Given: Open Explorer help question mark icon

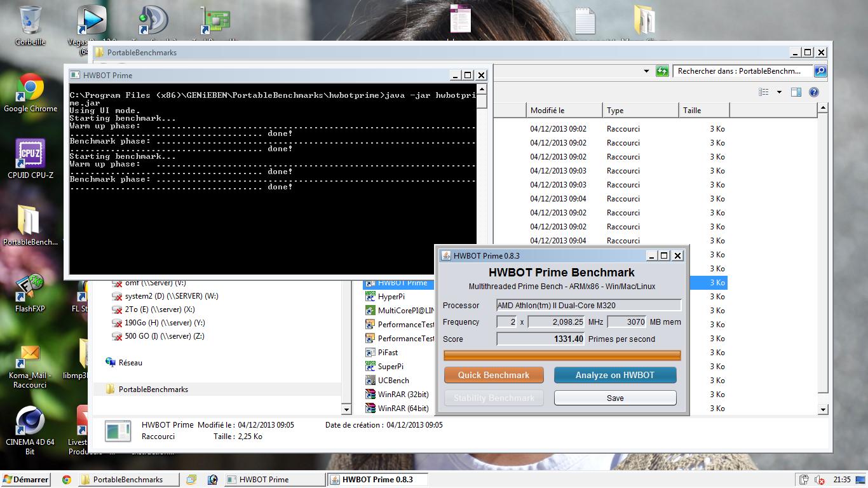Looking at the screenshot, I should (813, 92).
